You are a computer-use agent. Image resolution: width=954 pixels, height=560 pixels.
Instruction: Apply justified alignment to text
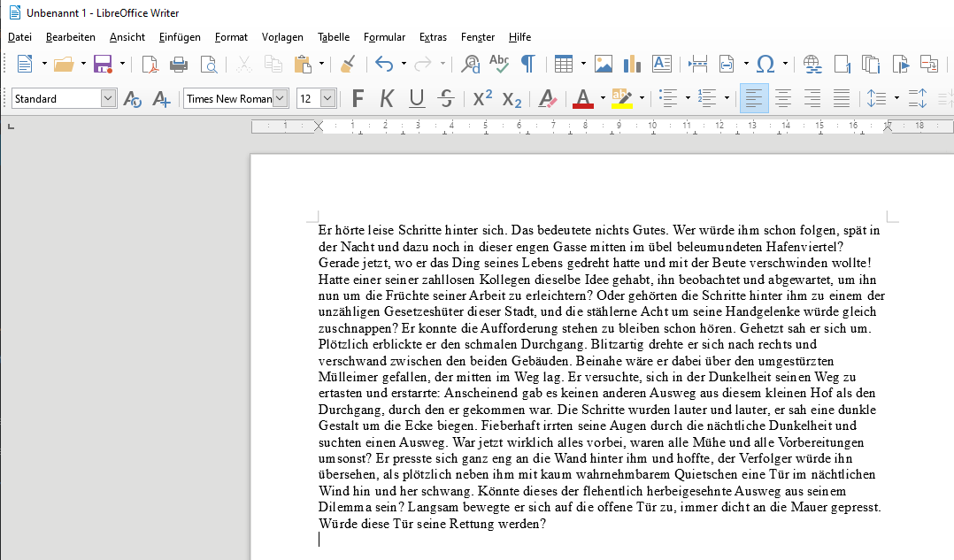coord(842,98)
